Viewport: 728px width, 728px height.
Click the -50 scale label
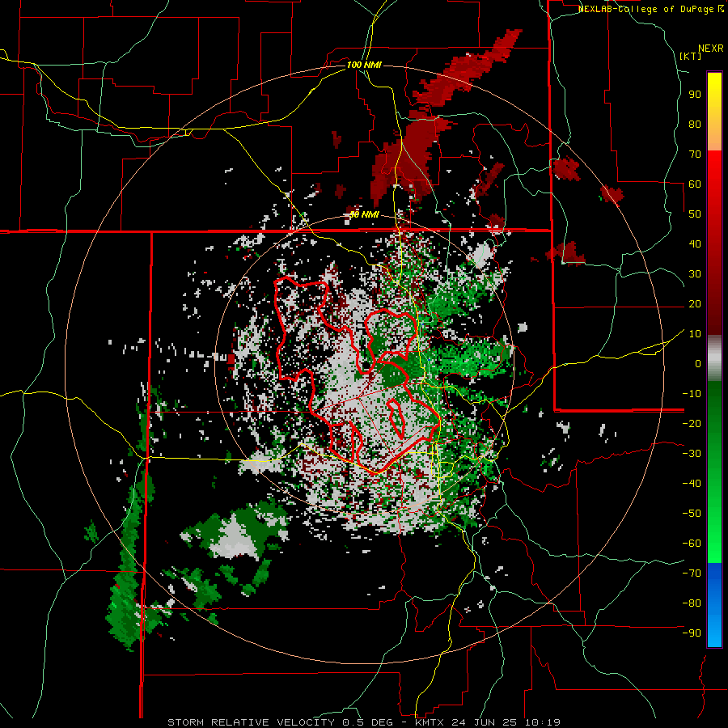pyautogui.click(x=692, y=514)
